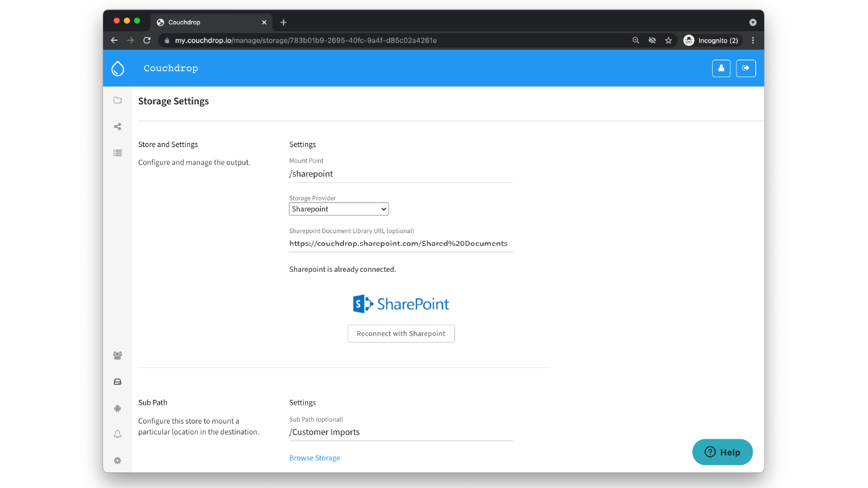Click the lock icon in address bar

166,41
